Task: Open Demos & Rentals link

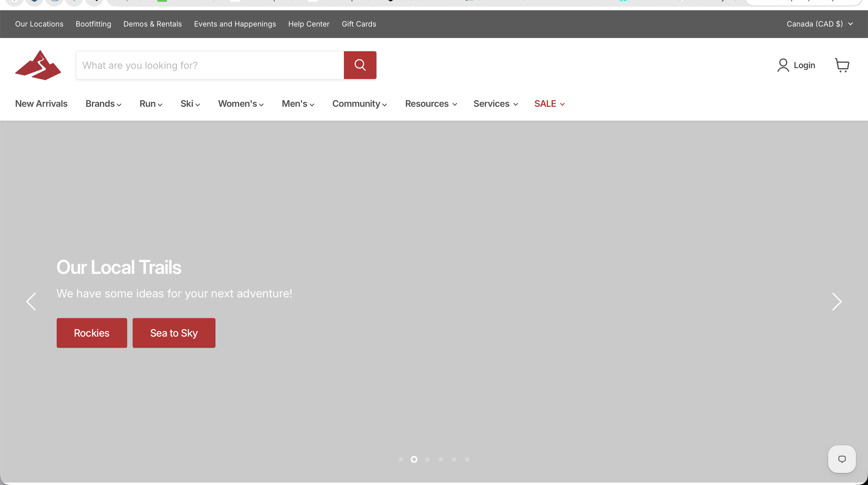Action: tap(153, 24)
